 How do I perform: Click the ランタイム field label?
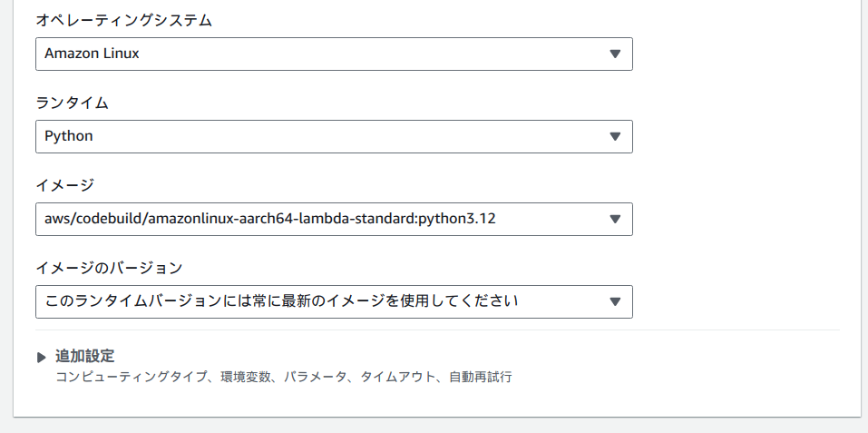(x=72, y=103)
